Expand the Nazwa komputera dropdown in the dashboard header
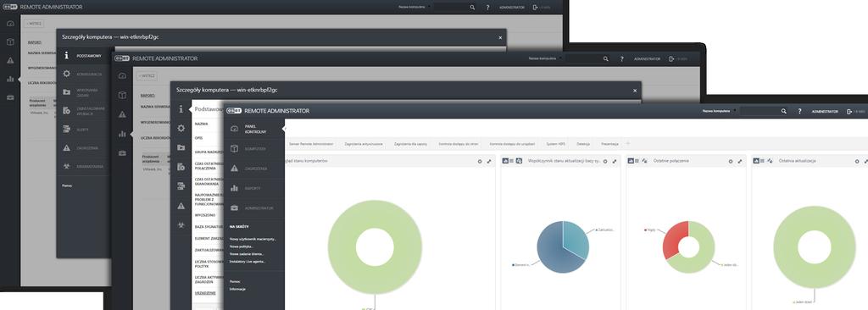 [735, 110]
